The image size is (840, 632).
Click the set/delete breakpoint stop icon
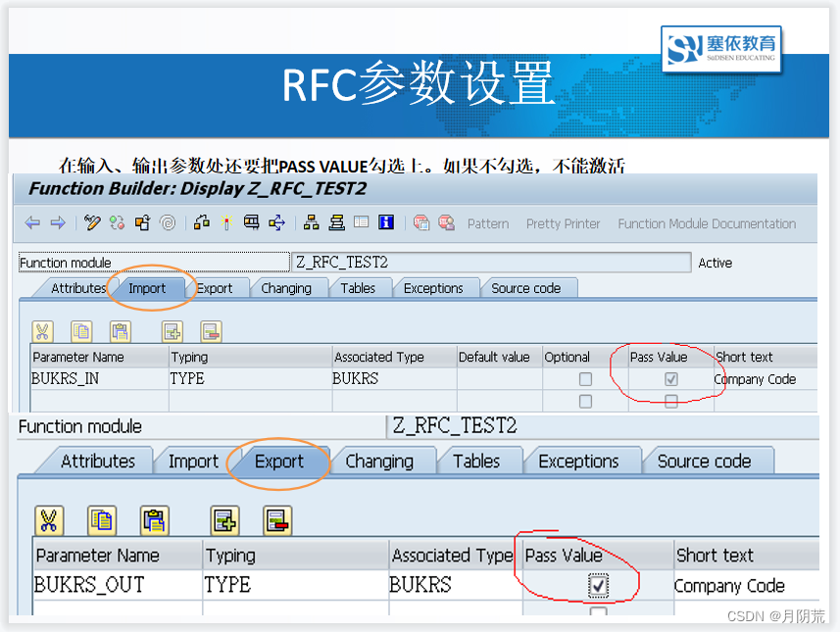(421, 222)
